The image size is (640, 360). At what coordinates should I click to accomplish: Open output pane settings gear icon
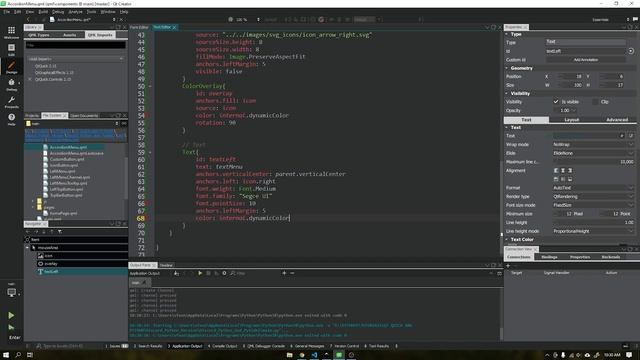coord(224,273)
